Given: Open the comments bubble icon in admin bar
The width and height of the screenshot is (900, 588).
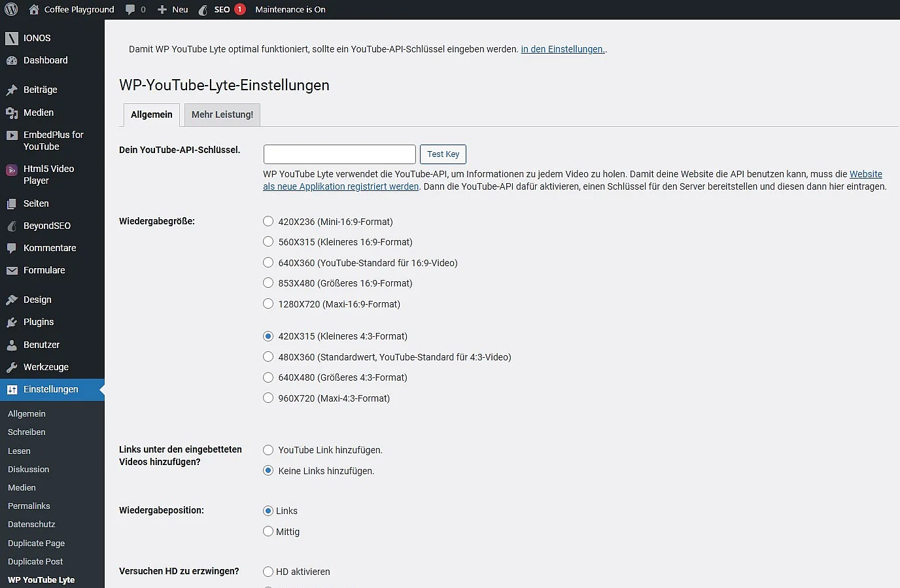Looking at the screenshot, I should point(130,9).
